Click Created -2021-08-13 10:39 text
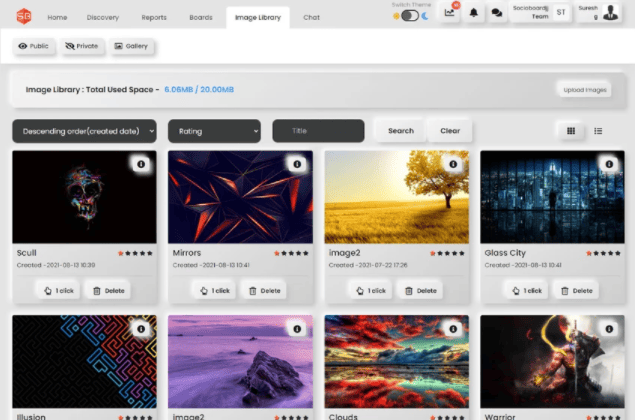 coord(56,265)
